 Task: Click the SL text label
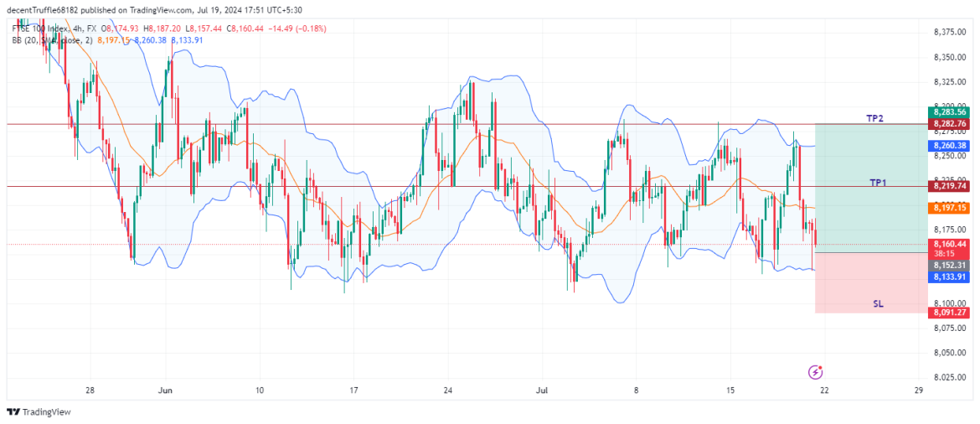pos(878,304)
